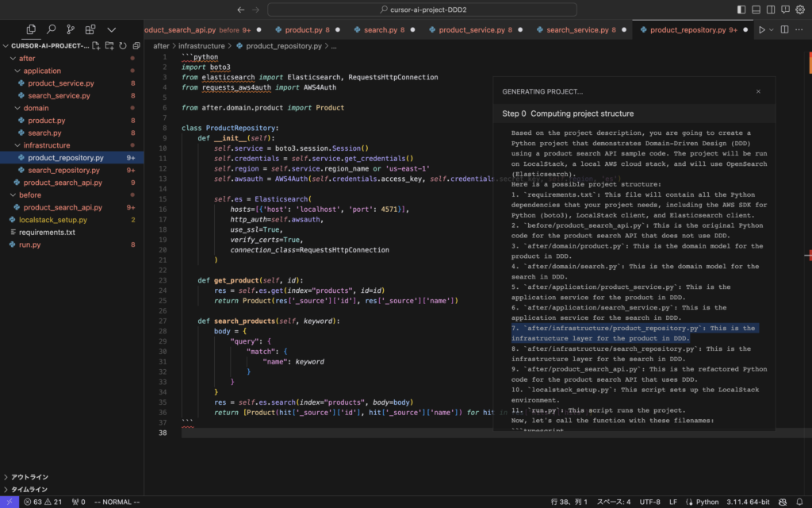Screen dimensions: 812x508
Task: Refresh the explorer file tree
Action: 123,45
